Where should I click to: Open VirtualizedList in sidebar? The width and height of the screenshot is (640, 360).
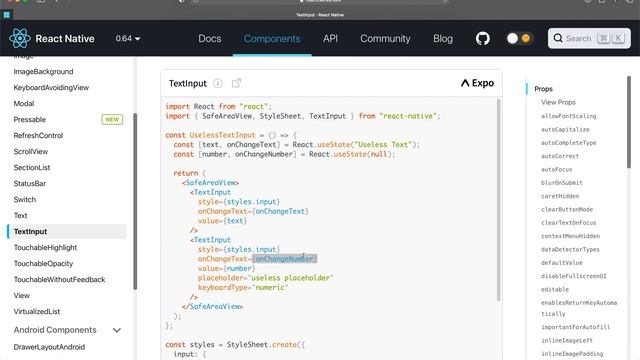click(x=37, y=311)
